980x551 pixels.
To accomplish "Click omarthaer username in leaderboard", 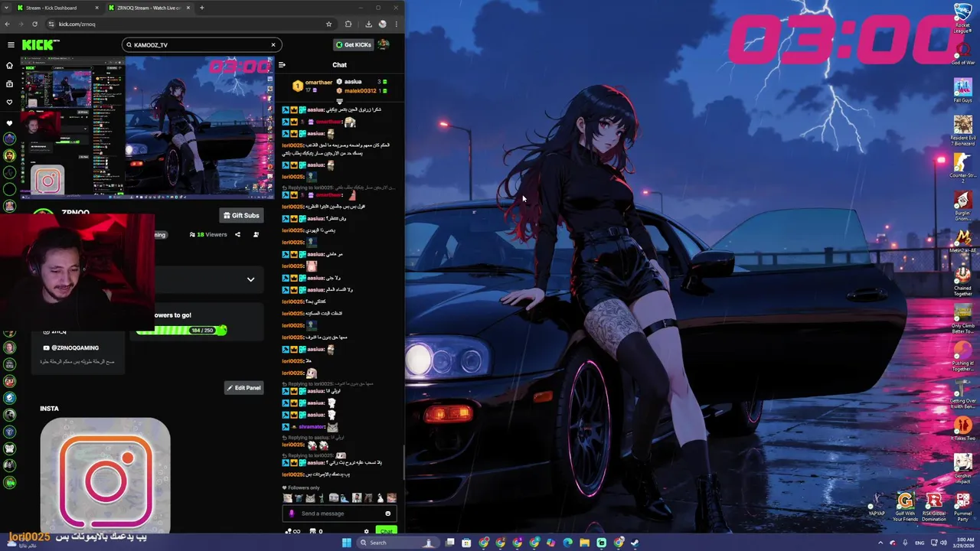I will point(318,83).
